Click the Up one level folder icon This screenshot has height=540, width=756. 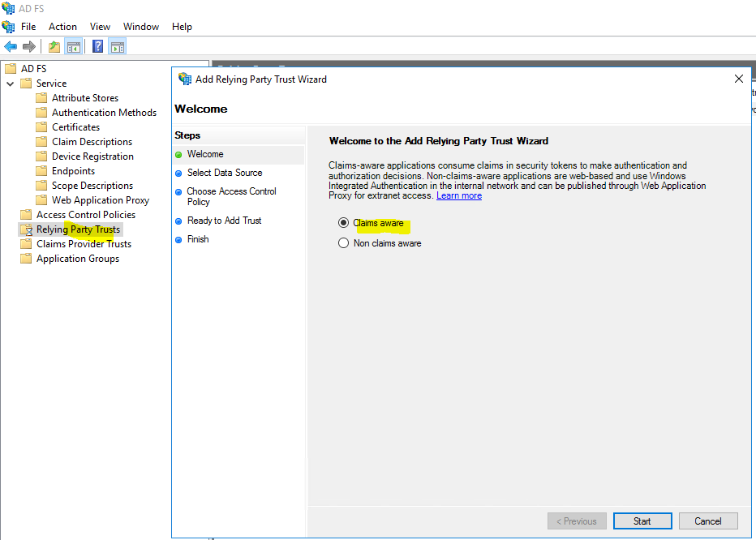pyautogui.click(x=54, y=47)
